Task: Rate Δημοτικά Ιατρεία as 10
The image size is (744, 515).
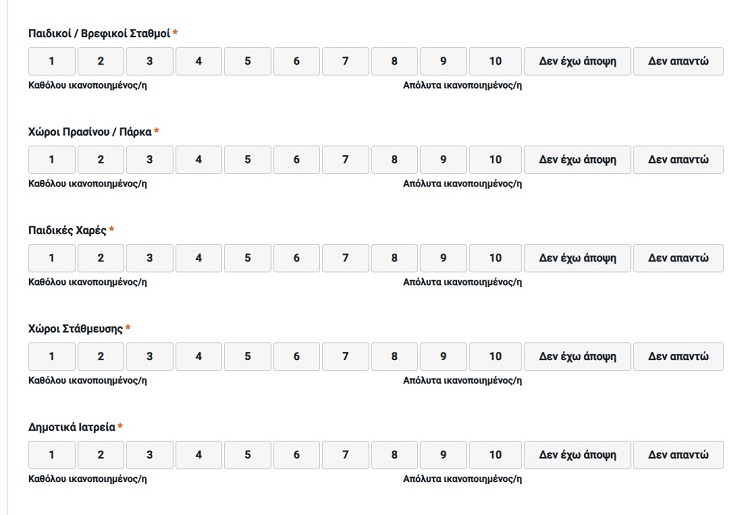Action: tap(495, 455)
